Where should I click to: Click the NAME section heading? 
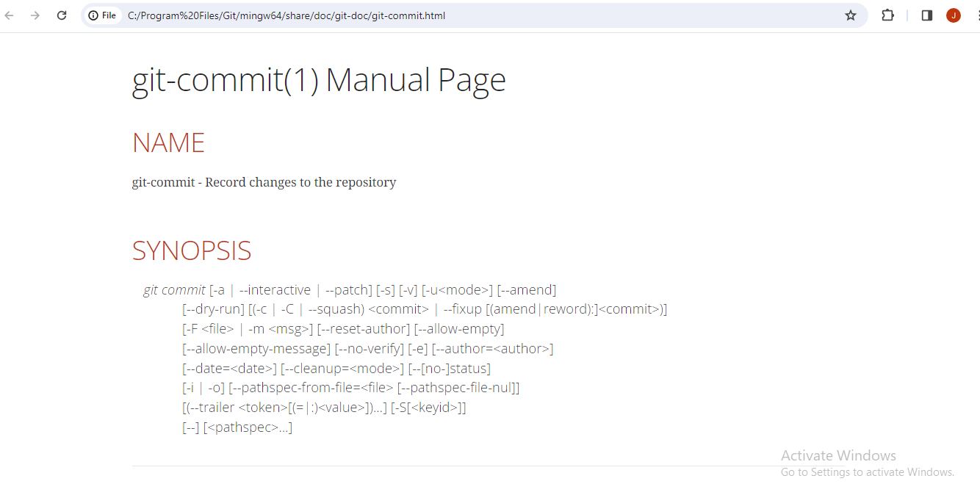pos(168,142)
